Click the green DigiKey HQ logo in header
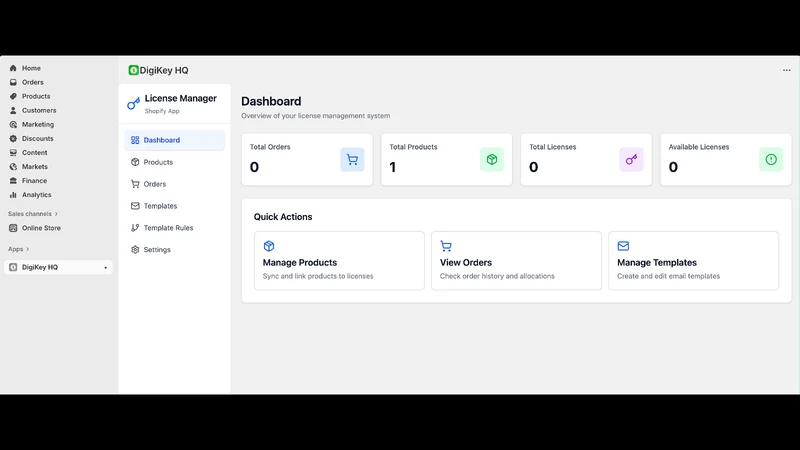The image size is (800, 450). click(x=133, y=70)
